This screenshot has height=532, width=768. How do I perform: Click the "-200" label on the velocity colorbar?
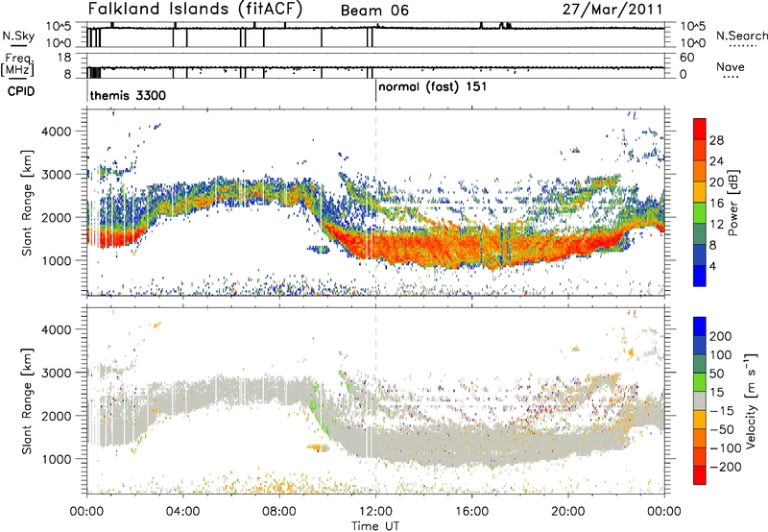(x=726, y=467)
